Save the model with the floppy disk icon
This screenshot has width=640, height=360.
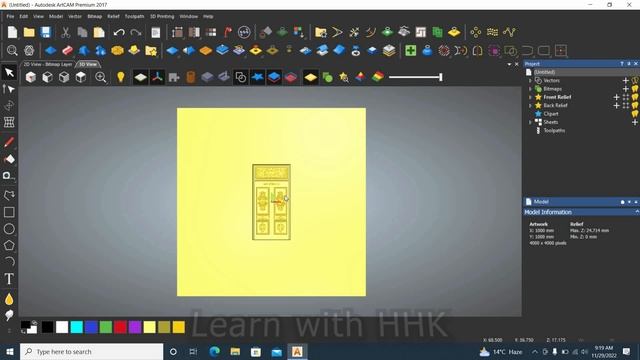[x=46, y=32]
